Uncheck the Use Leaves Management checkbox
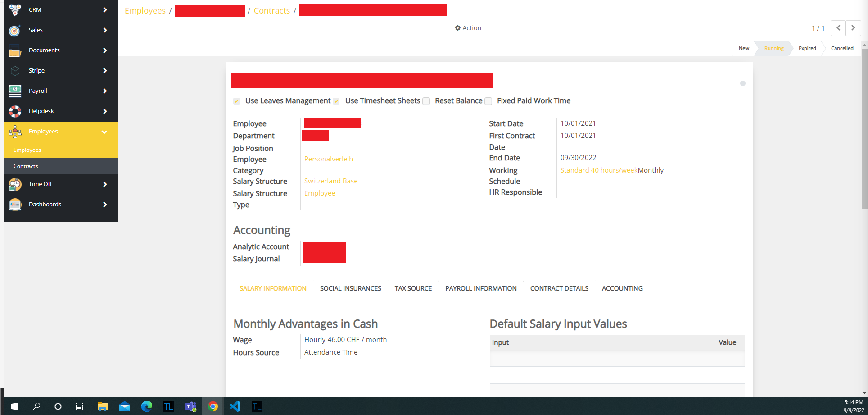Screen dimensions: 868x415 point(236,101)
